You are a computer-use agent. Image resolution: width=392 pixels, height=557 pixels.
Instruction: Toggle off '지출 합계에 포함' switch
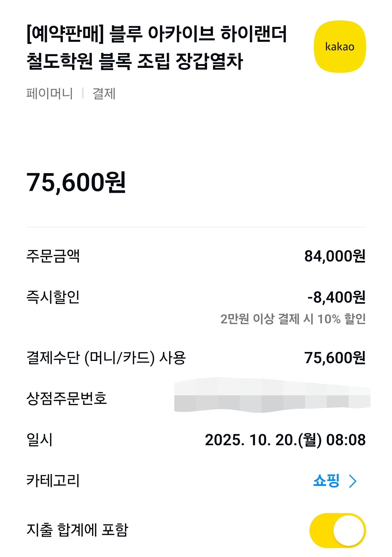coord(338,530)
